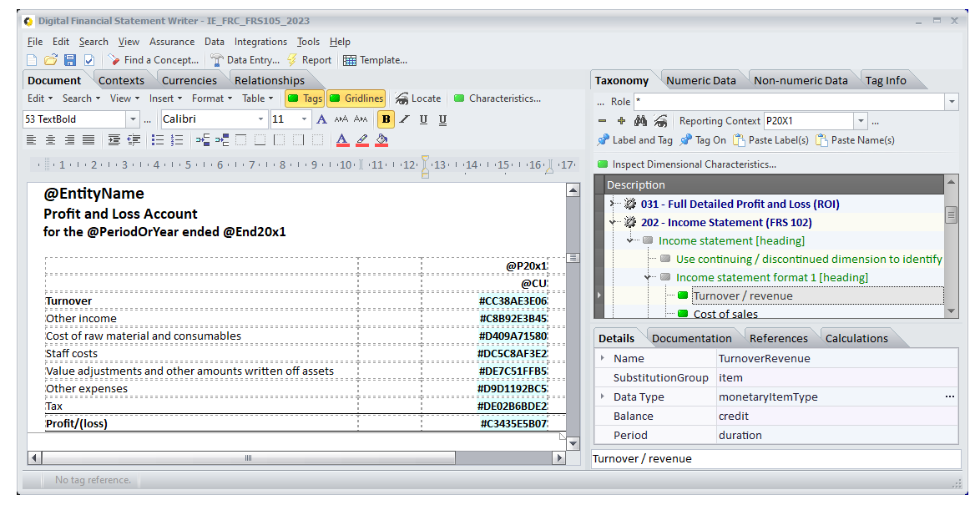Click the binoculars search icon in Taxonomy

[x=640, y=121]
